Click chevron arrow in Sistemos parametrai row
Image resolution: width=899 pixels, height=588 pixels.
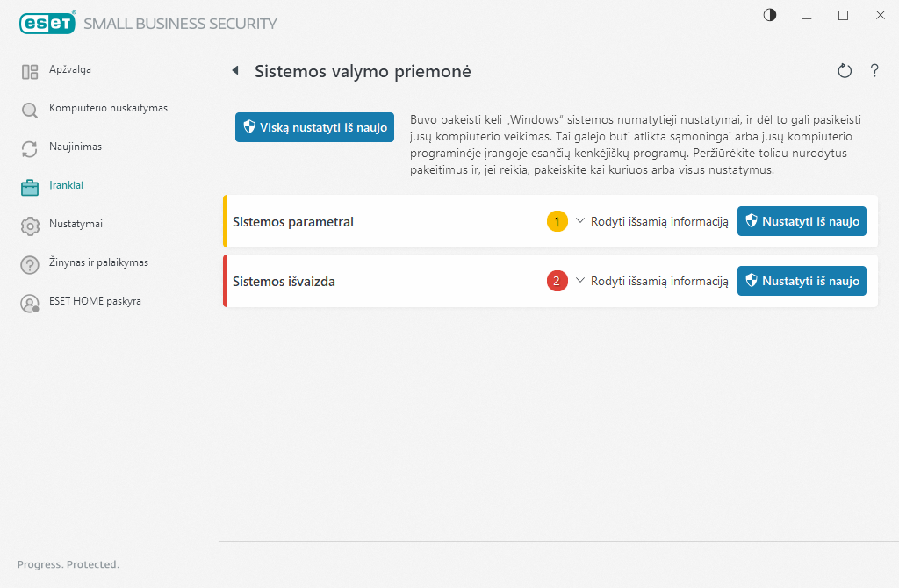coord(580,221)
